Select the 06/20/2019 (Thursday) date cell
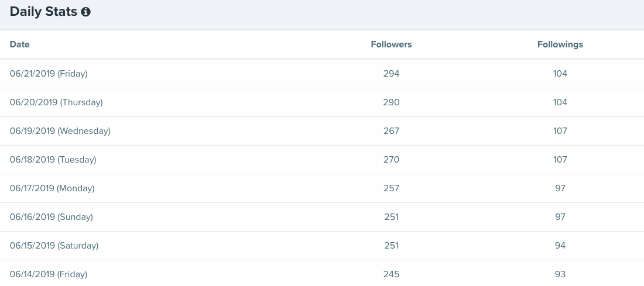This screenshot has height=286, width=644. [56, 102]
